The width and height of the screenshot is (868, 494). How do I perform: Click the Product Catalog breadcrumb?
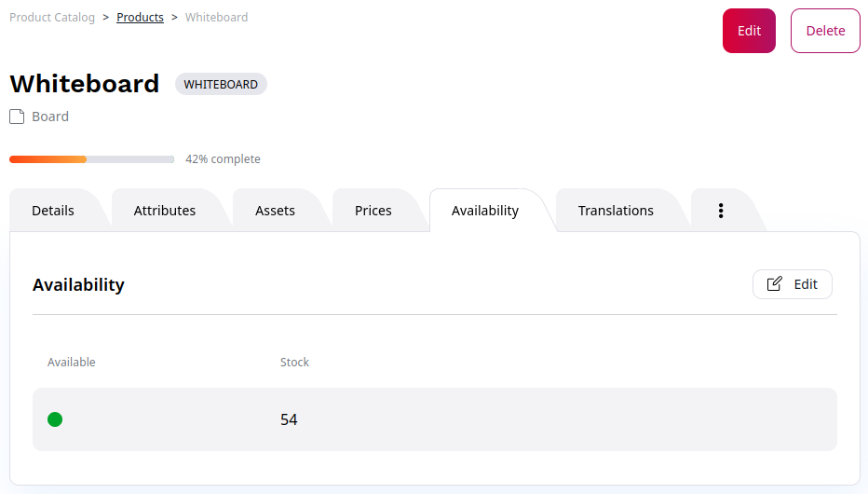(x=52, y=18)
